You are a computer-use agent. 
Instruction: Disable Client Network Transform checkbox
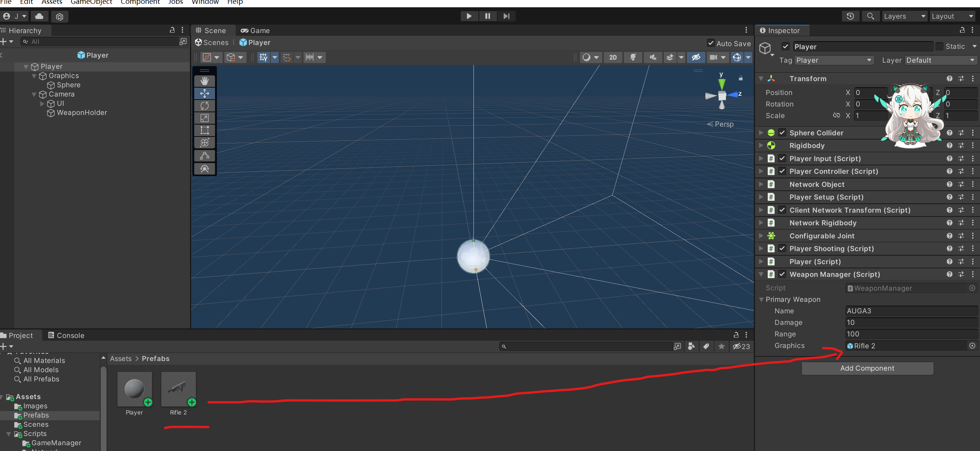[782, 210]
